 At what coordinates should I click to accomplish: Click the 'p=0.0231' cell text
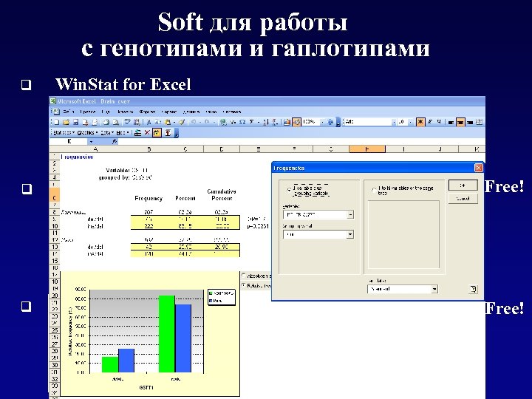(258, 226)
